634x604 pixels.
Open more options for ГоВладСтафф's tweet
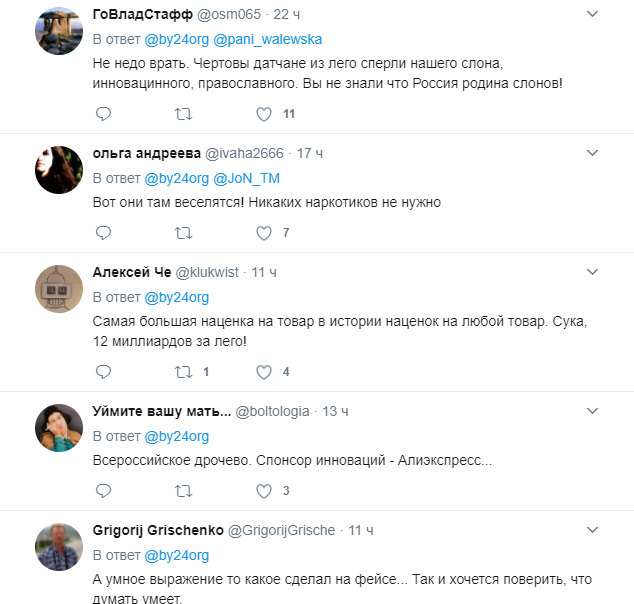(592, 15)
